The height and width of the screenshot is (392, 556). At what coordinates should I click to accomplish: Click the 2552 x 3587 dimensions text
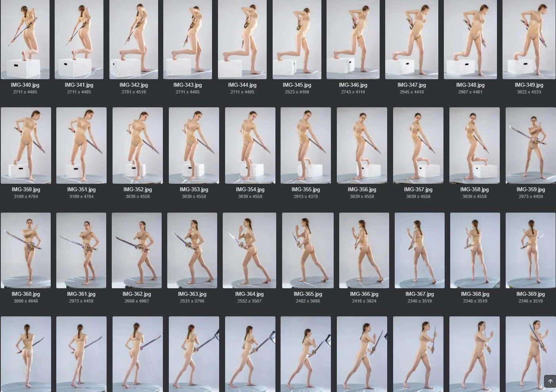tap(249, 301)
